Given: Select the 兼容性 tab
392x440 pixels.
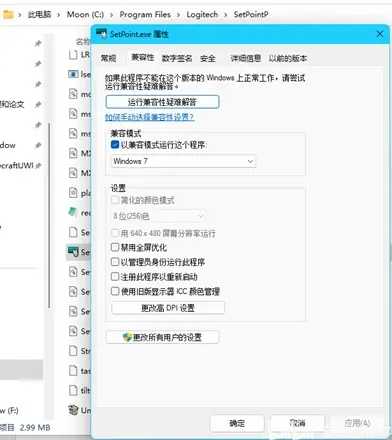Looking at the screenshot, I should click(142, 57).
